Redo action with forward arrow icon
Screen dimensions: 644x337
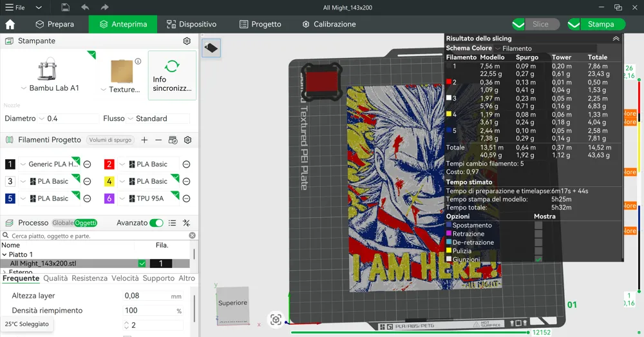[105, 7]
